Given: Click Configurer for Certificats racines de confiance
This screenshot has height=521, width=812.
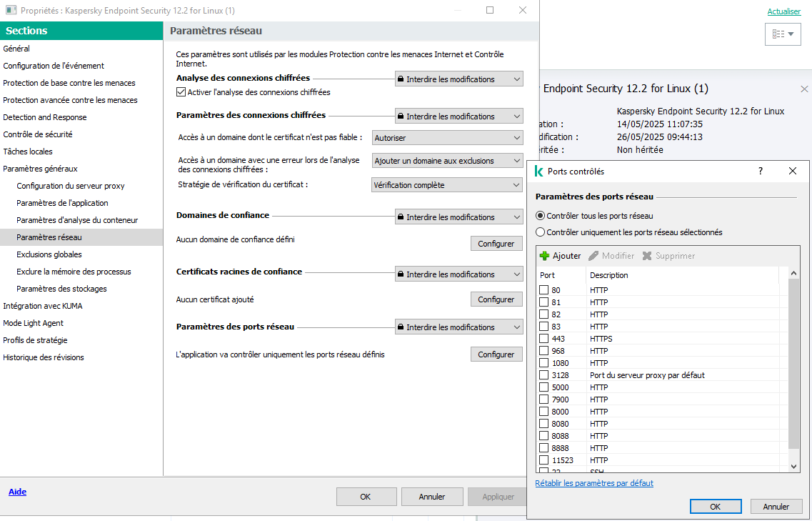Looking at the screenshot, I should (x=496, y=299).
